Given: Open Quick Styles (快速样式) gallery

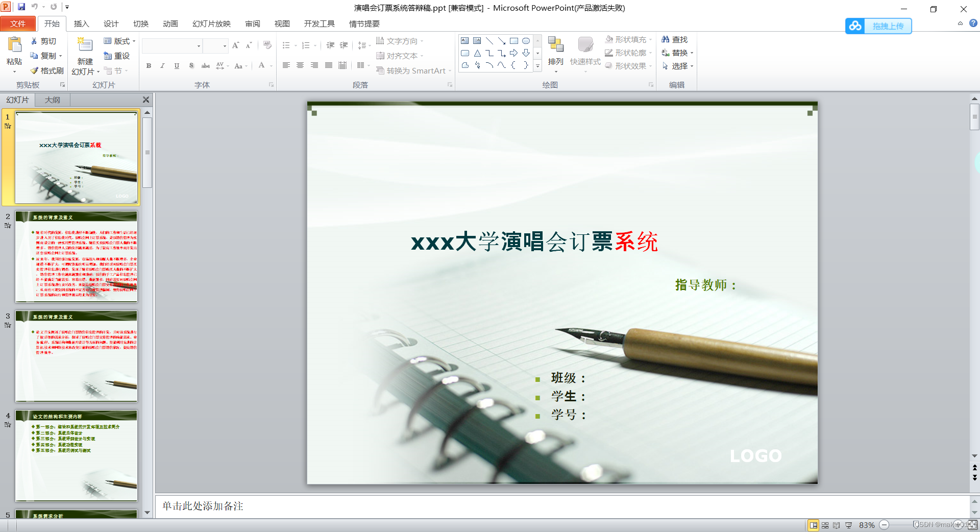Looking at the screenshot, I should (x=585, y=53).
